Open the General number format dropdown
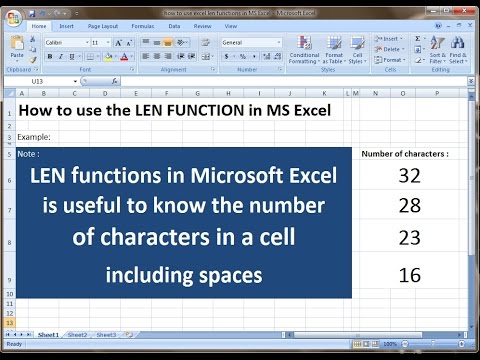This screenshot has width=480, height=360. [279, 43]
